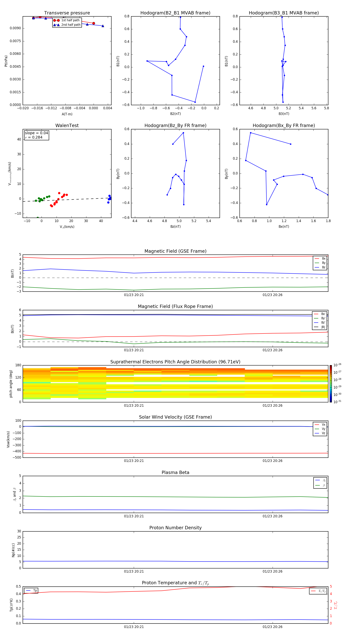Viewport: 351px width, 644px height.
Task: Click the topmost point in Bx_By hodogram
Action: click(251, 133)
